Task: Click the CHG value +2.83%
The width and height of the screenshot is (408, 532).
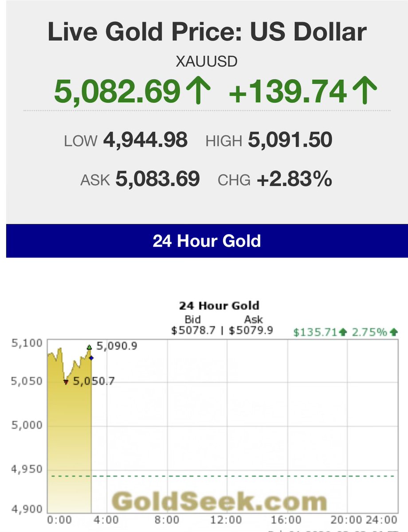Action: click(x=294, y=180)
